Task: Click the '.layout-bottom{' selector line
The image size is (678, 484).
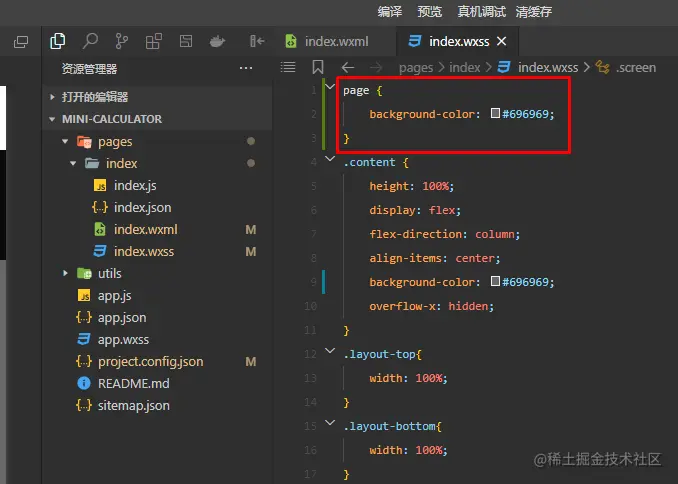Action: [x=392, y=426]
